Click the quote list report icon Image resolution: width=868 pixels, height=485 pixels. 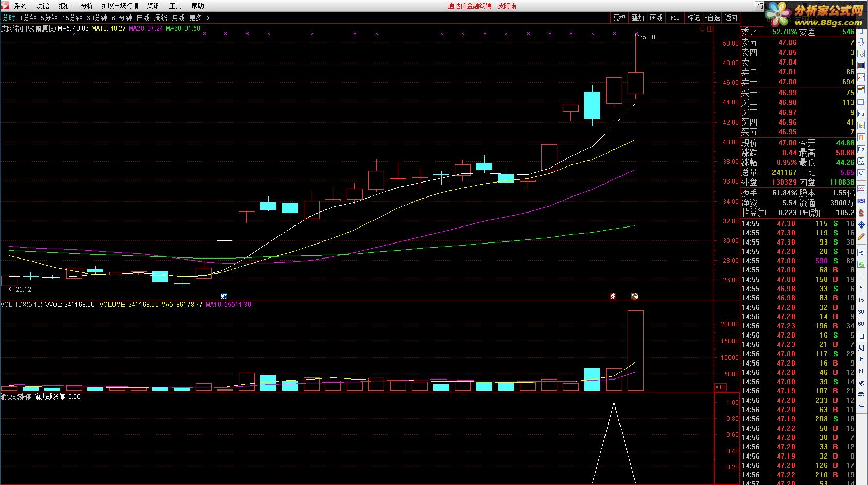pyautogui.click(x=861, y=53)
